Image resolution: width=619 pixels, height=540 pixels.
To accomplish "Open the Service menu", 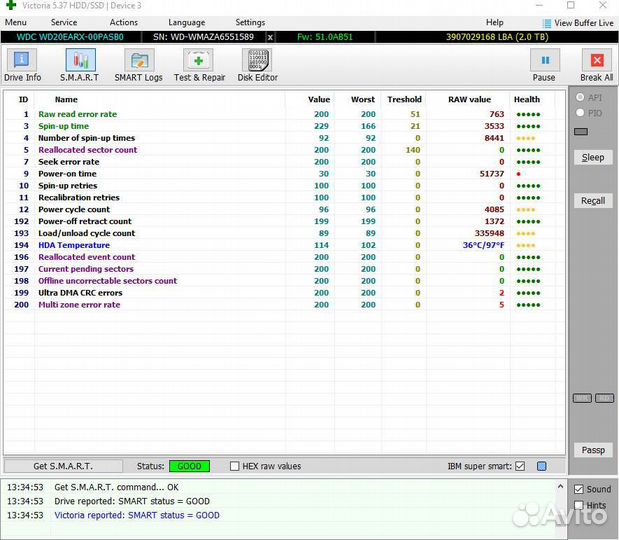I will coord(64,22).
